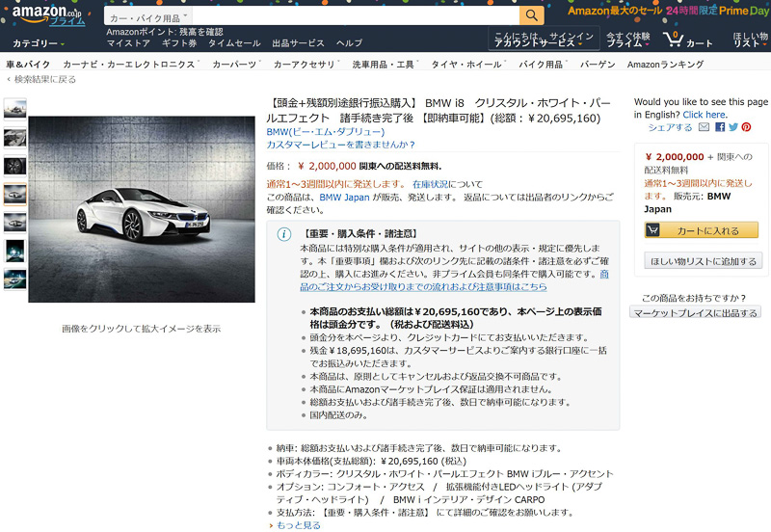Image resolution: width=771 pixels, height=532 pixels.
Task: Go to ギフト券
Action: click(x=179, y=43)
